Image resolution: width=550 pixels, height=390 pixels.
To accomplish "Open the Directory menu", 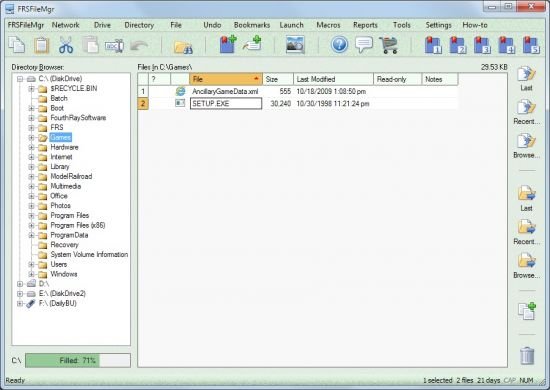I will [x=139, y=25].
